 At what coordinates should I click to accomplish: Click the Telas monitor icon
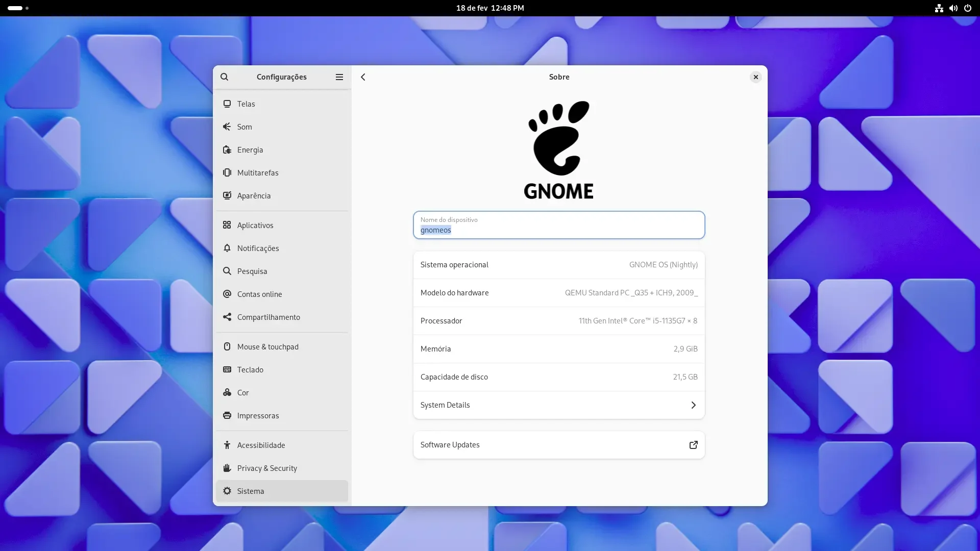tap(227, 104)
